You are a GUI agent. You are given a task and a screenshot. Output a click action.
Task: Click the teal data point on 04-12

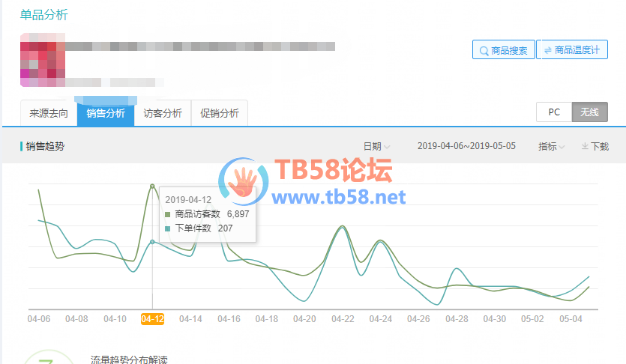click(152, 242)
